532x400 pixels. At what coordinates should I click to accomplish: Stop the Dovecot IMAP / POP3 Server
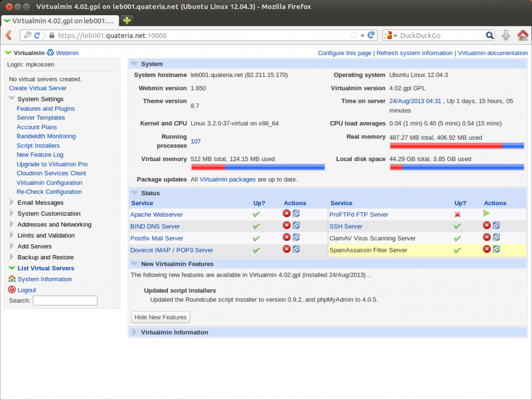point(286,249)
